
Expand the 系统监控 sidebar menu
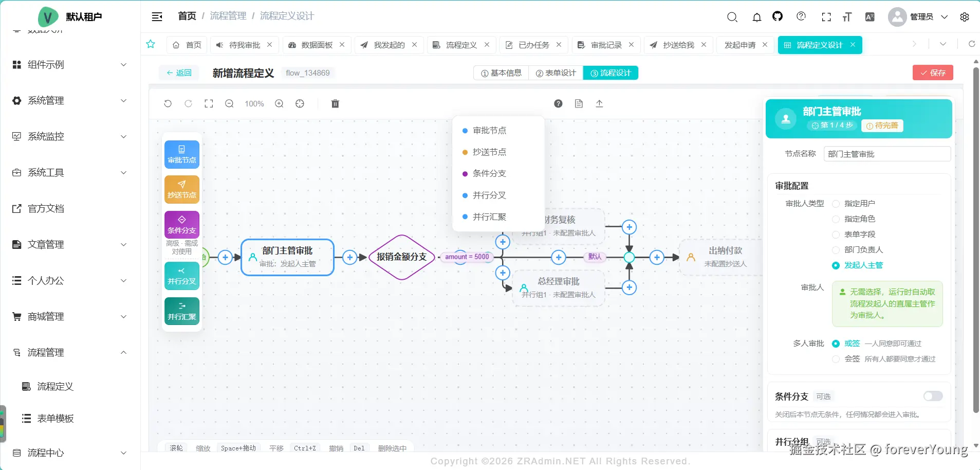[70, 136]
